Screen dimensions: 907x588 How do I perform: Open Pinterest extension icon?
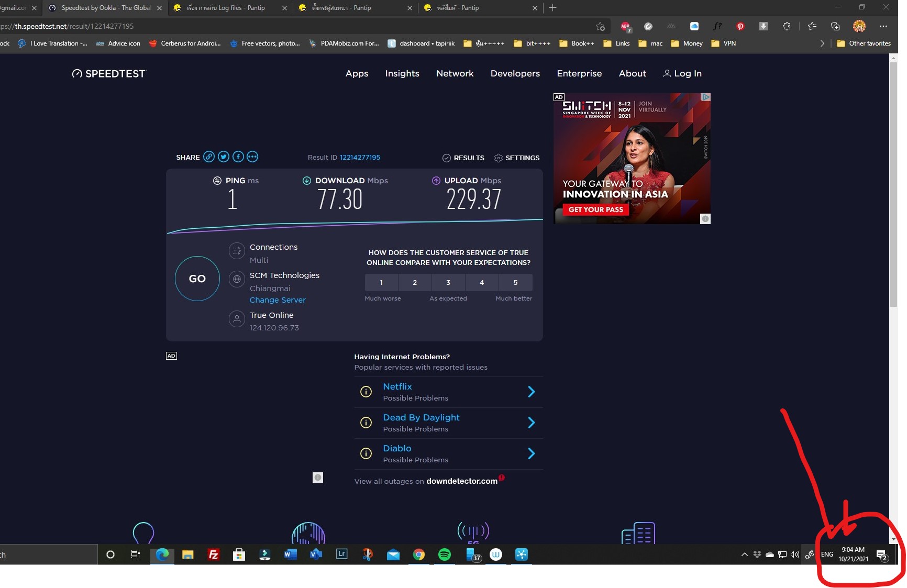[740, 26]
